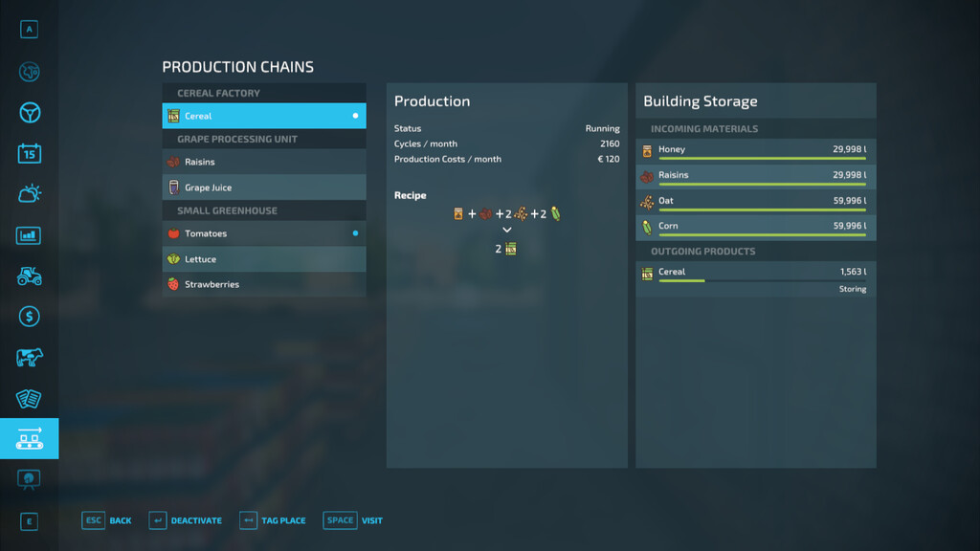Click the Honey storage fill bar

pos(762,159)
